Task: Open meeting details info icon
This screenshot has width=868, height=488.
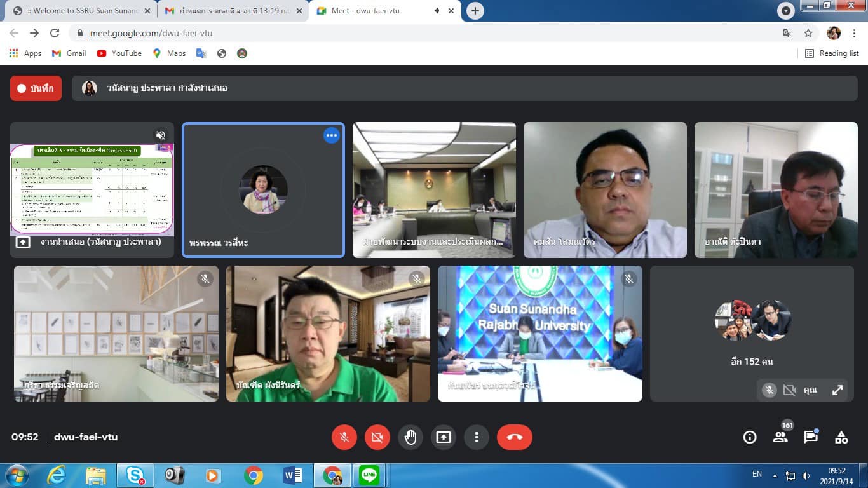Action: (750, 437)
